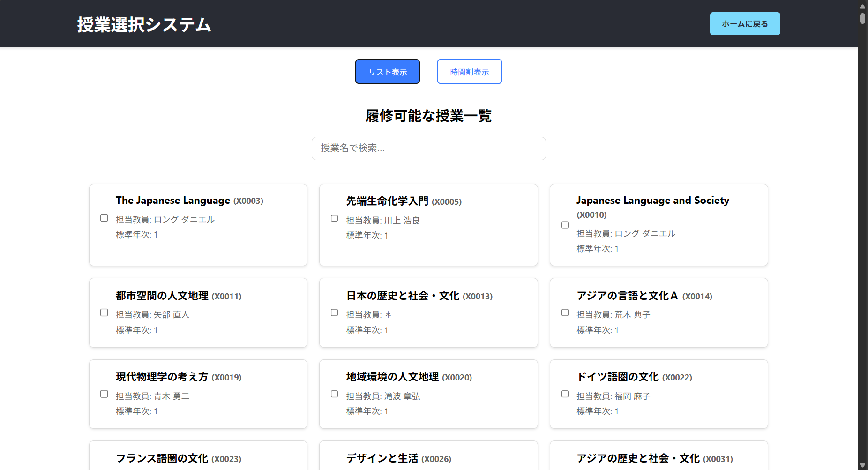Click the フランス語圏の文化 course title

(162, 458)
